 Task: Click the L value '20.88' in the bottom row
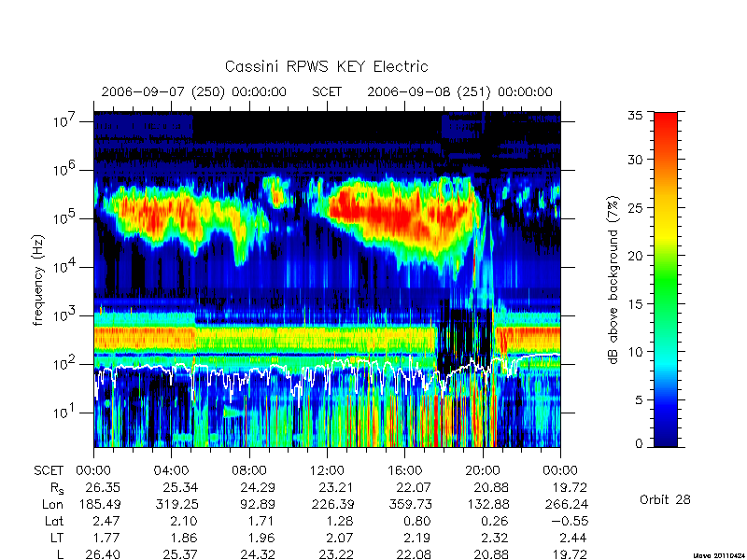[x=491, y=554]
